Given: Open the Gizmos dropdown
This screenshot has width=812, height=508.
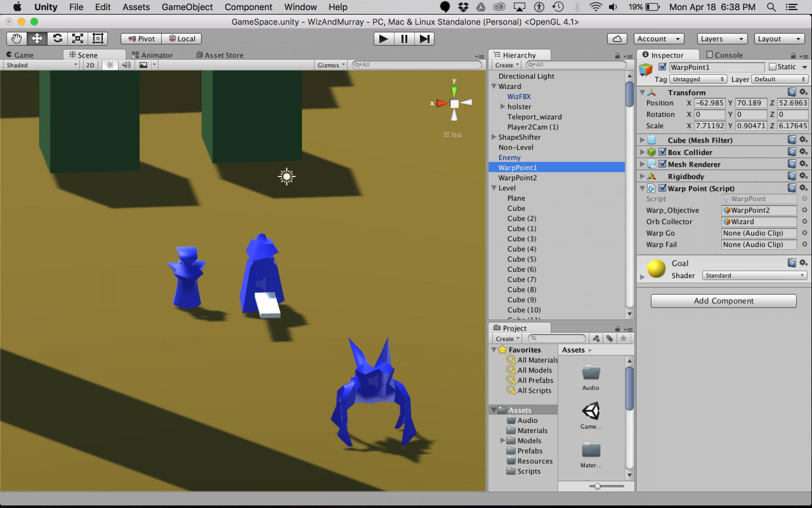Looking at the screenshot, I should (331, 65).
